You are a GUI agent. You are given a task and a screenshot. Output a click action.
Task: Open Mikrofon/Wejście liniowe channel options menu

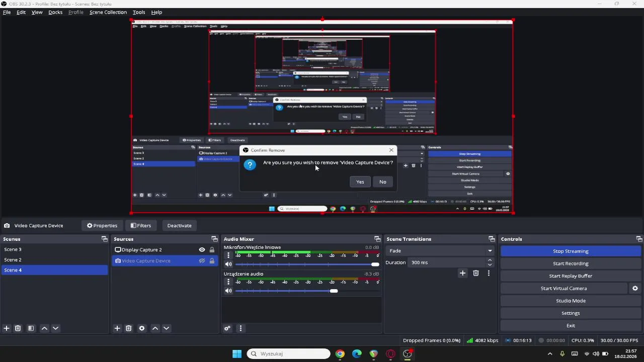(228, 255)
